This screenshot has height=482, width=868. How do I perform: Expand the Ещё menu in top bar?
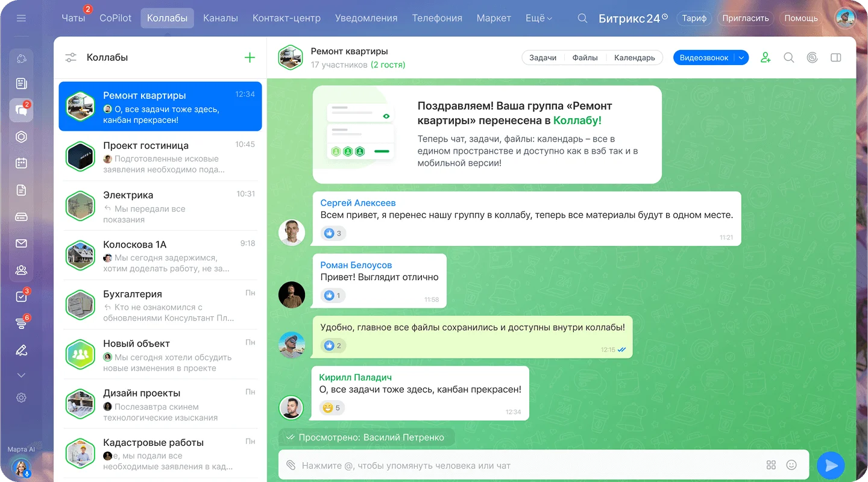[538, 18]
